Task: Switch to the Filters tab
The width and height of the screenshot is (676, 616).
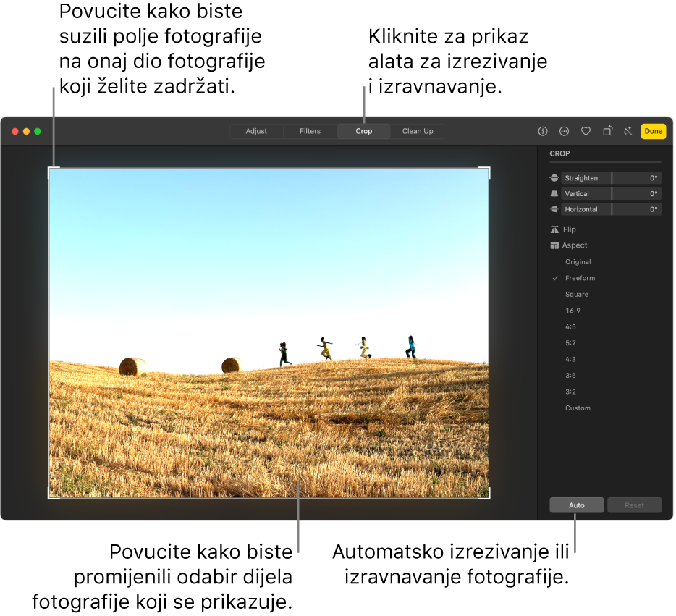Action: pos(310,131)
